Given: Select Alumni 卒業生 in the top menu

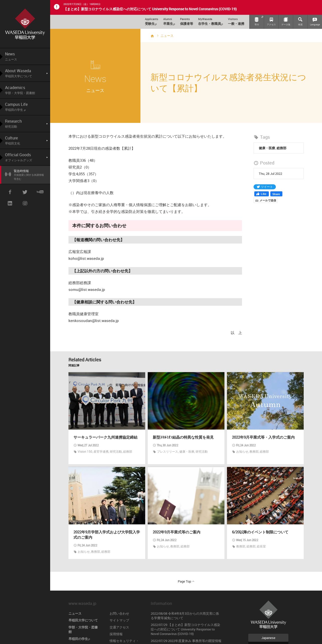Looking at the screenshot, I should [x=169, y=22].
